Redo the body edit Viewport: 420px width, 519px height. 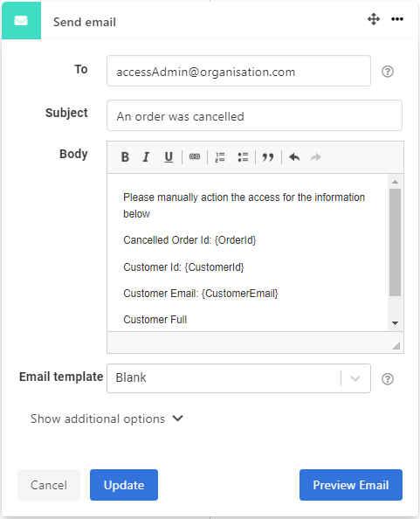pyautogui.click(x=316, y=157)
